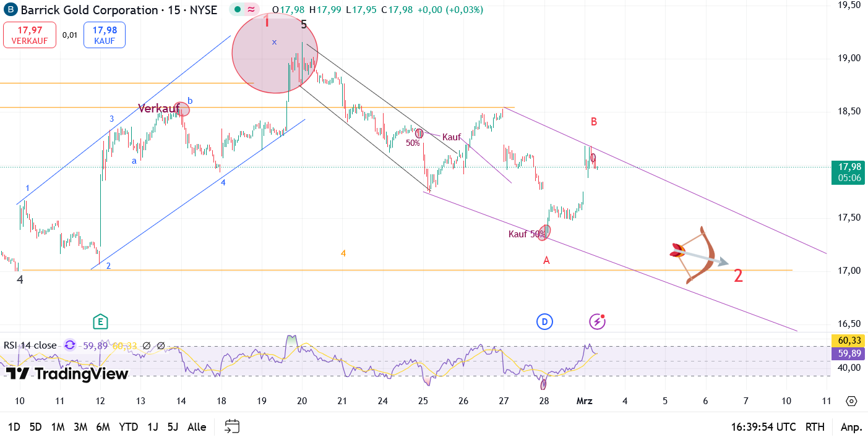Click the Anp. price adjustment button
The height and width of the screenshot is (440, 868).
851,426
